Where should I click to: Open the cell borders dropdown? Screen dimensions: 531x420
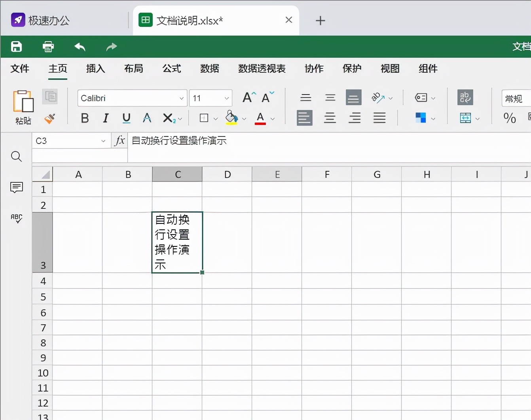coord(207,118)
